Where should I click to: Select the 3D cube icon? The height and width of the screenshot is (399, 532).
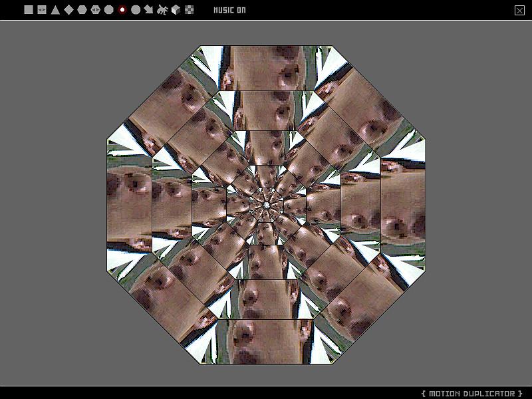click(x=176, y=10)
